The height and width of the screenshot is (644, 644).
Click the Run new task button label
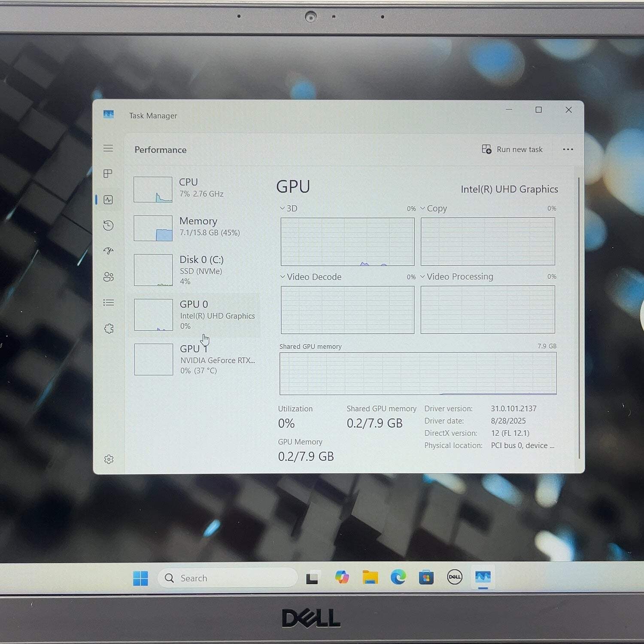pyautogui.click(x=519, y=149)
